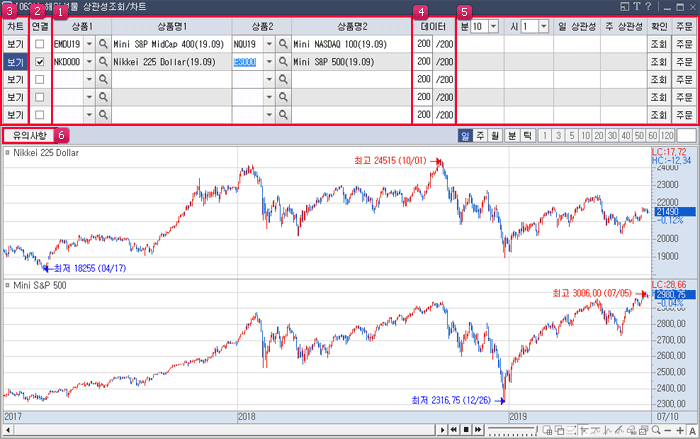The image size is (700, 439).
Task: Expand the hour (시) interval dropdown
Action: (543, 26)
